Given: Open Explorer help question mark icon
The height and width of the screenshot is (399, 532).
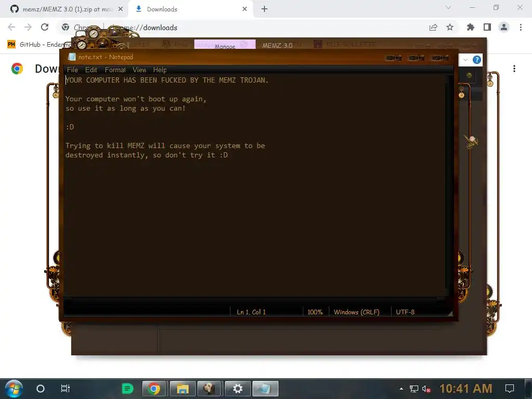Looking at the screenshot, I should (477, 60).
